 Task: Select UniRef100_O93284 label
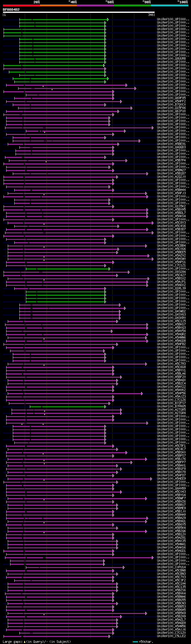(x=171, y=272)
